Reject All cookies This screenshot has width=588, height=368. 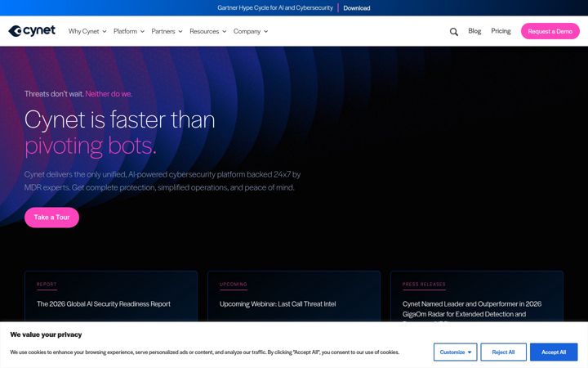503,352
